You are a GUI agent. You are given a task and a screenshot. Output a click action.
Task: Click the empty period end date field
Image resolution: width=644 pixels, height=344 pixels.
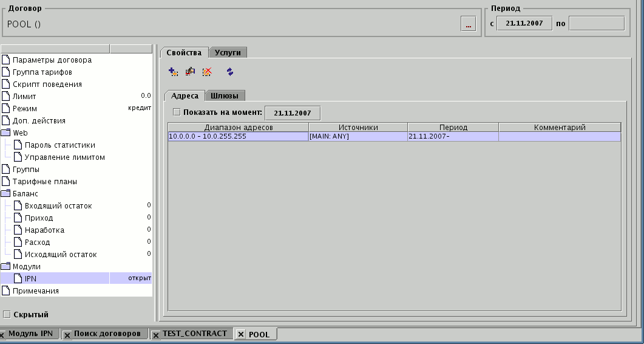(596, 24)
